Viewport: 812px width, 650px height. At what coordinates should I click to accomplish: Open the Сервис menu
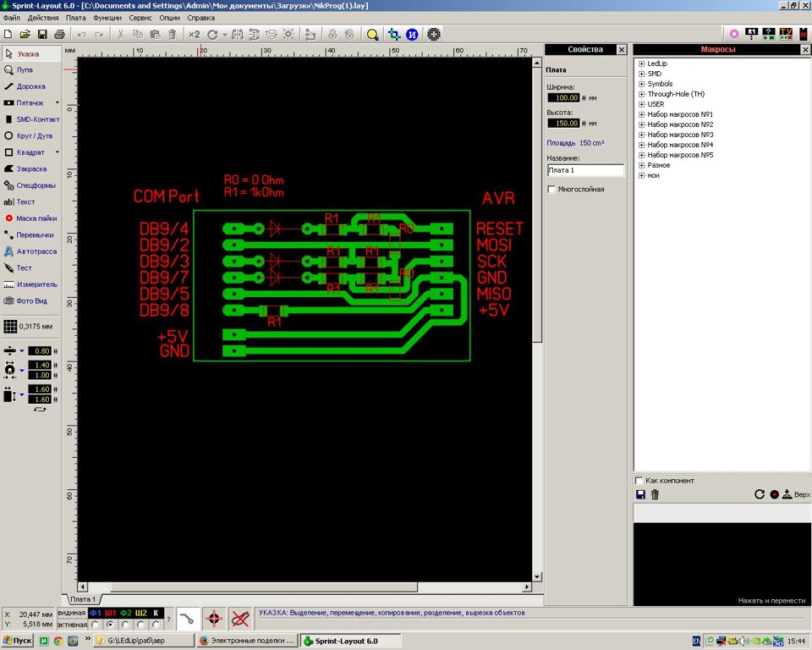[x=140, y=18]
